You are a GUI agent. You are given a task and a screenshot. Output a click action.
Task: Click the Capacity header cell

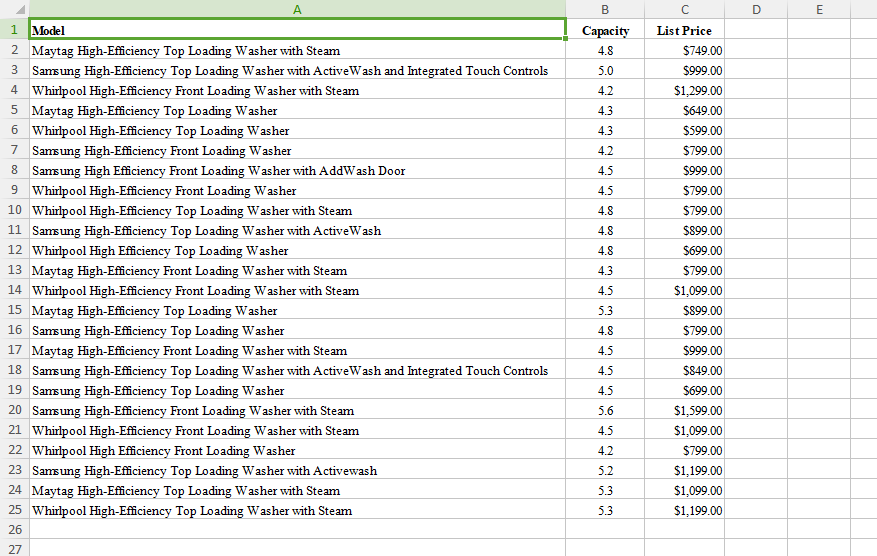[605, 30]
